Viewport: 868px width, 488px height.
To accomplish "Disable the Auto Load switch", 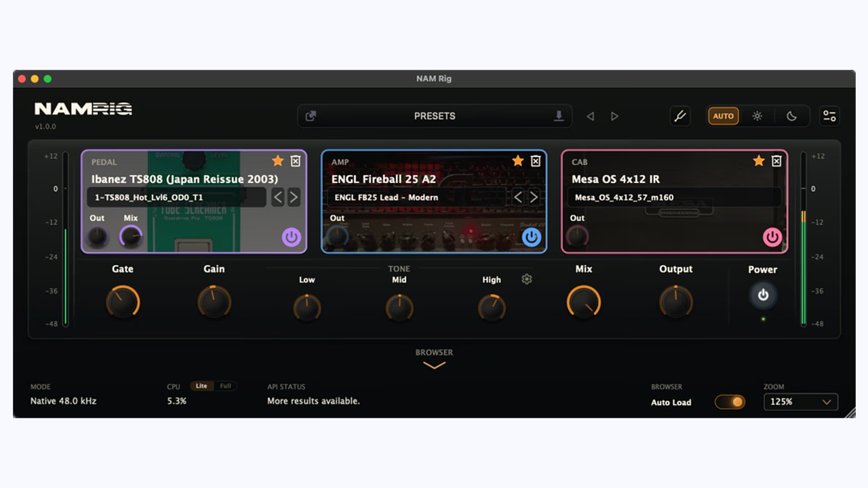I will tap(730, 402).
